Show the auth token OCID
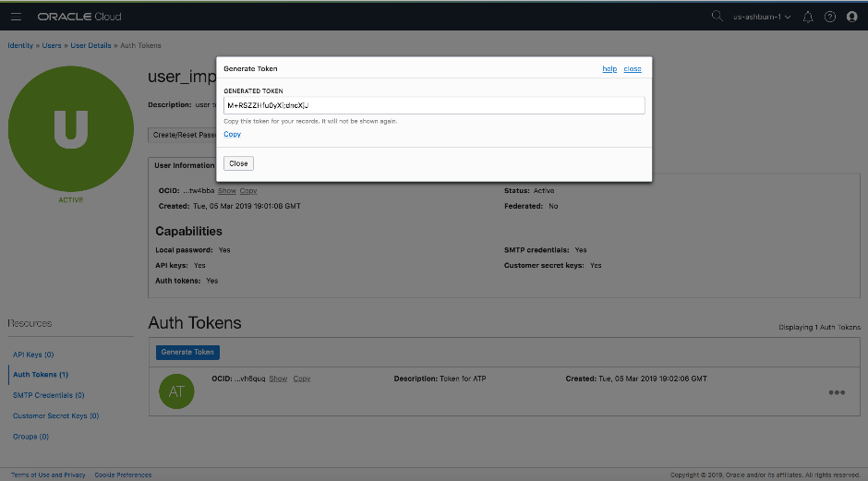 278,379
